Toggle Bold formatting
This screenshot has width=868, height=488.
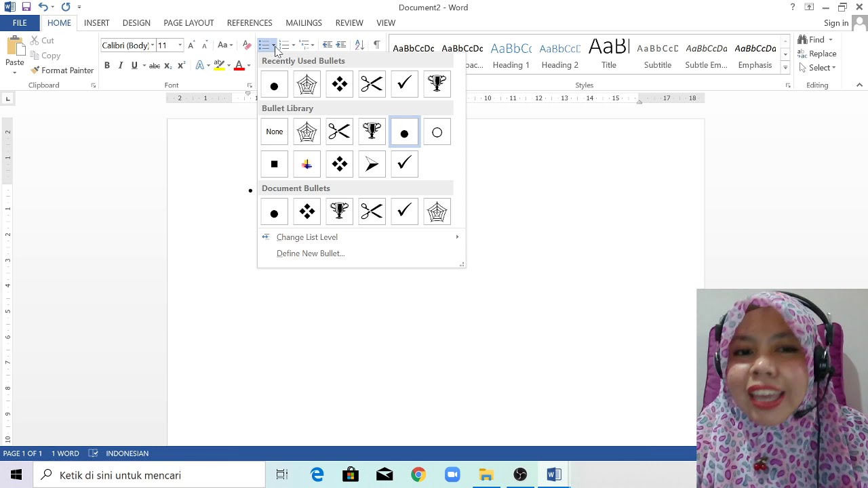click(x=106, y=66)
